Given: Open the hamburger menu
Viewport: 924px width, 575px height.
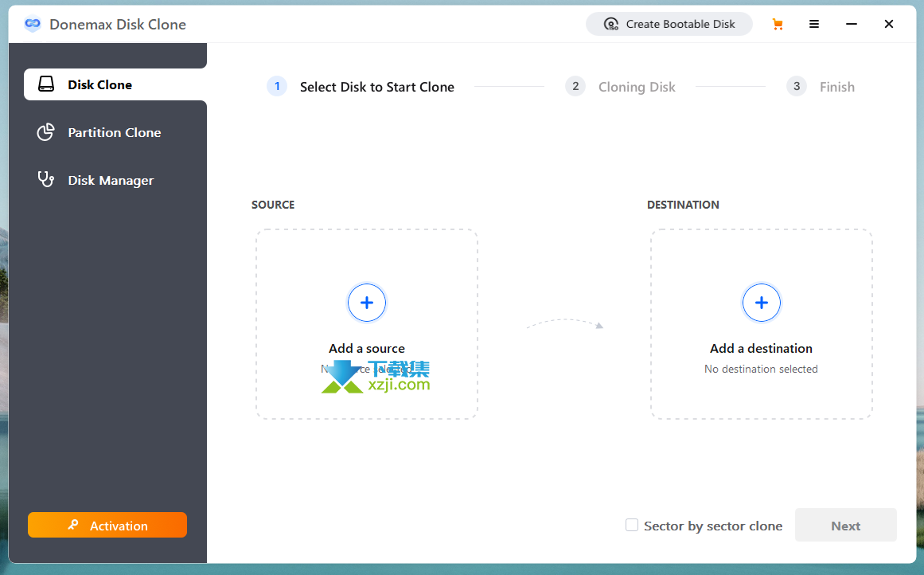Looking at the screenshot, I should (814, 24).
